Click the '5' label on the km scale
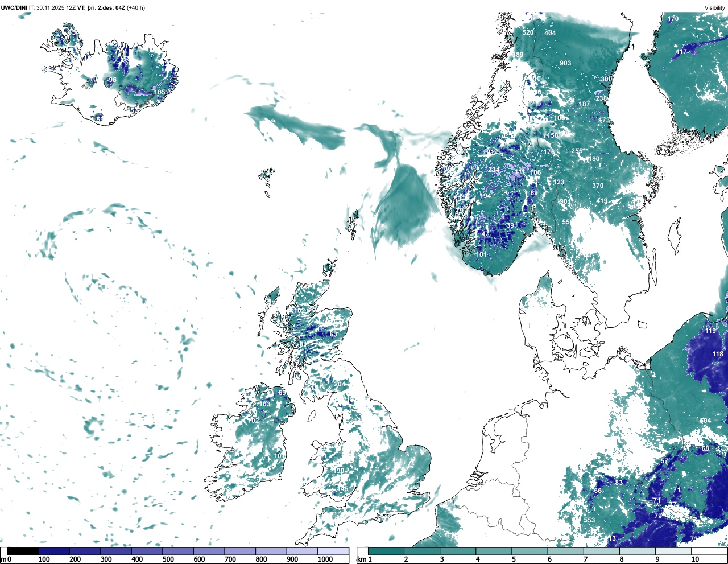 [x=514, y=559]
